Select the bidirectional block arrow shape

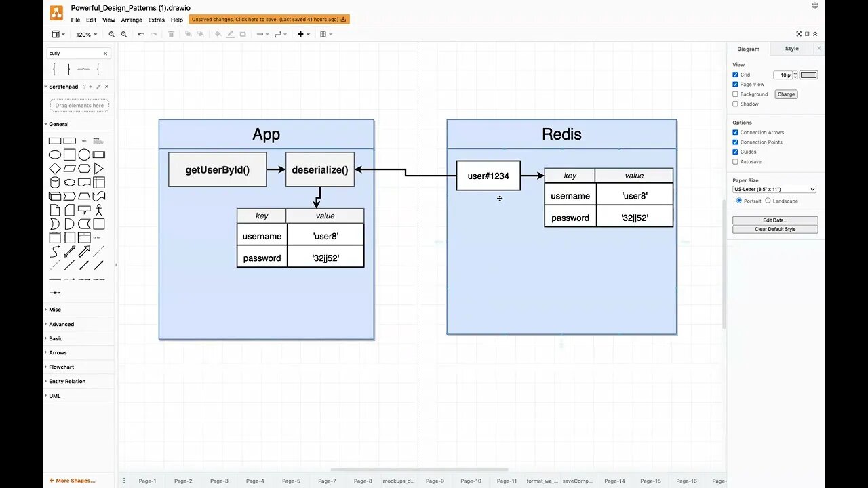69,251
